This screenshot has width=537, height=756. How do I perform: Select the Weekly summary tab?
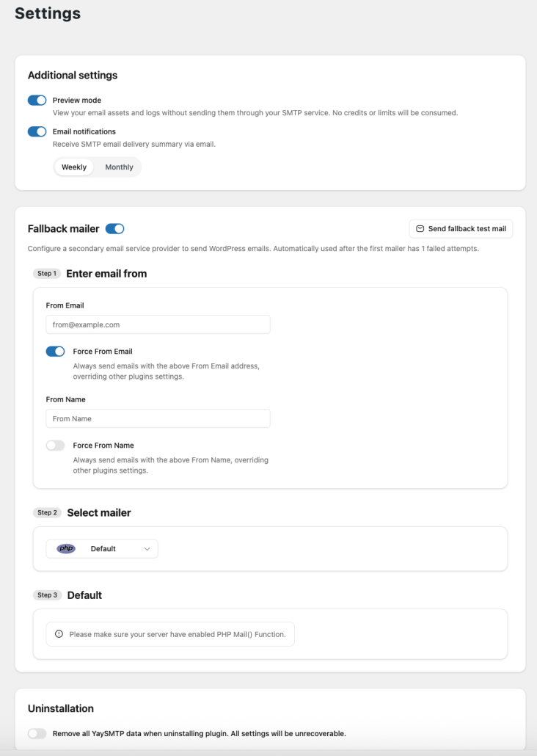pyautogui.click(x=73, y=167)
